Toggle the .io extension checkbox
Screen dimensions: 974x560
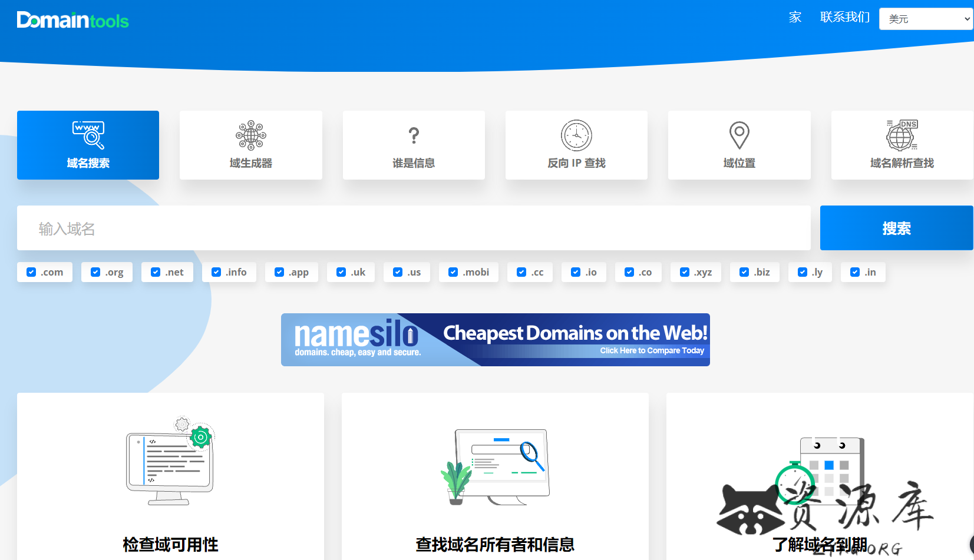(576, 272)
